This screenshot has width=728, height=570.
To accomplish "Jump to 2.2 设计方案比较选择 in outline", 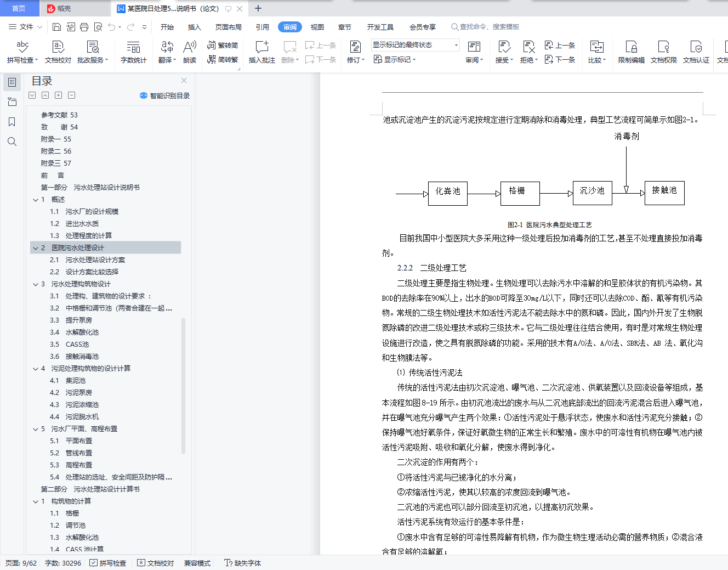I will (x=84, y=272).
